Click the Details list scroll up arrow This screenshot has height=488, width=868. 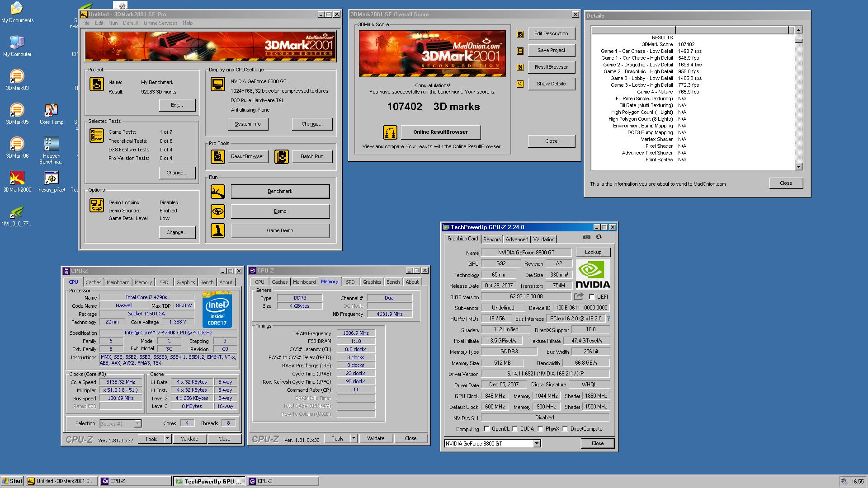click(798, 30)
